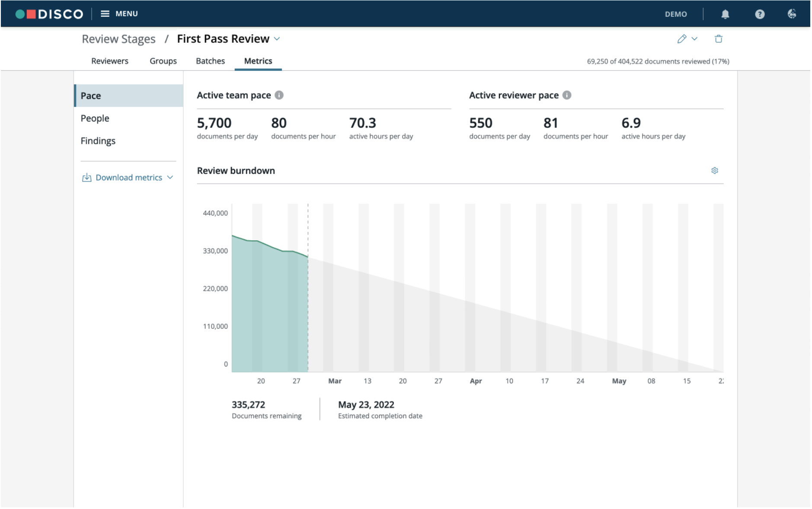This screenshot has height=509, width=812.
Task: Click the pencil edit icon
Action: pos(682,39)
